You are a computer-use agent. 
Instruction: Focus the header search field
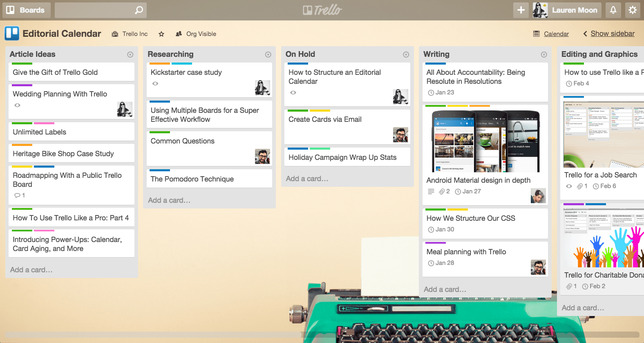[101, 10]
